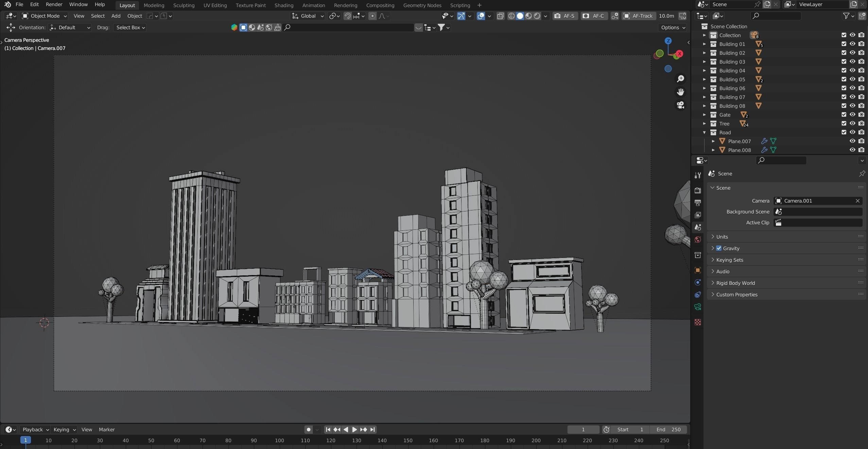868x449 pixels.
Task: Open the Object Constraints properties tab
Action: (x=698, y=295)
